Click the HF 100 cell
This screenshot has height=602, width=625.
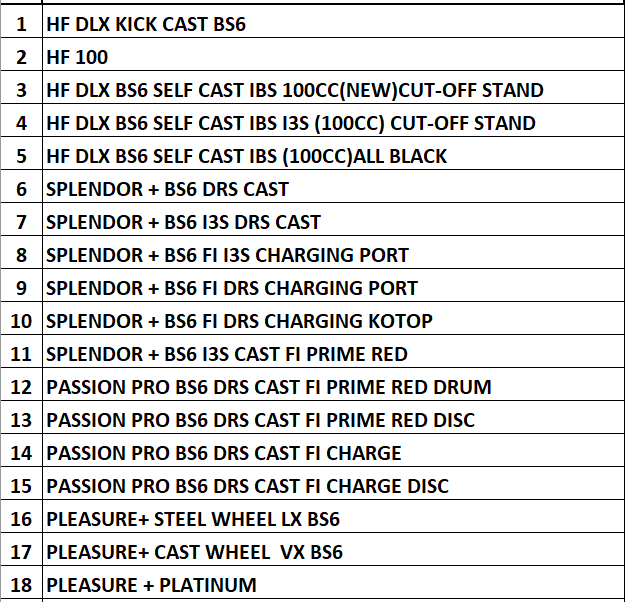click(77, 57)
